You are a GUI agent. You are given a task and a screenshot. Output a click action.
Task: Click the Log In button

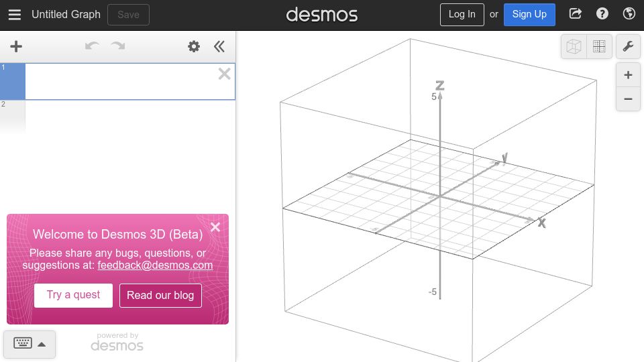pyautogui.click(x=462, y=14)
